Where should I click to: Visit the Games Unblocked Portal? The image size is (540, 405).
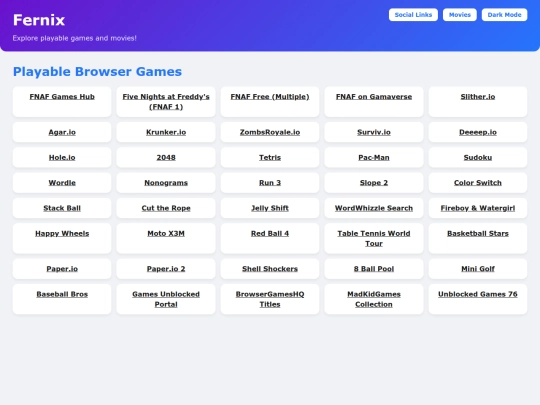166,299
